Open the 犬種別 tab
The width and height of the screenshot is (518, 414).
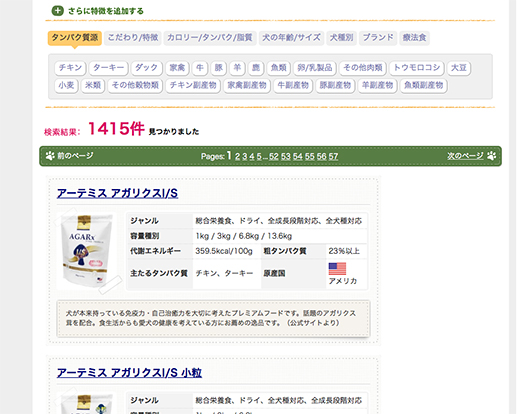pyautogui.click(x=341, y=38)
